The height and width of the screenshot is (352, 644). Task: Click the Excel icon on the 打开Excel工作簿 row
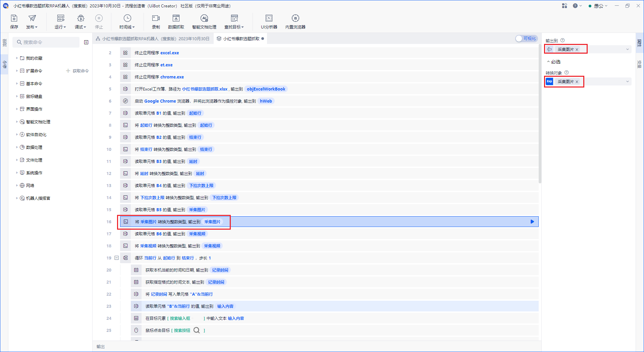click(x=125, y=89)
